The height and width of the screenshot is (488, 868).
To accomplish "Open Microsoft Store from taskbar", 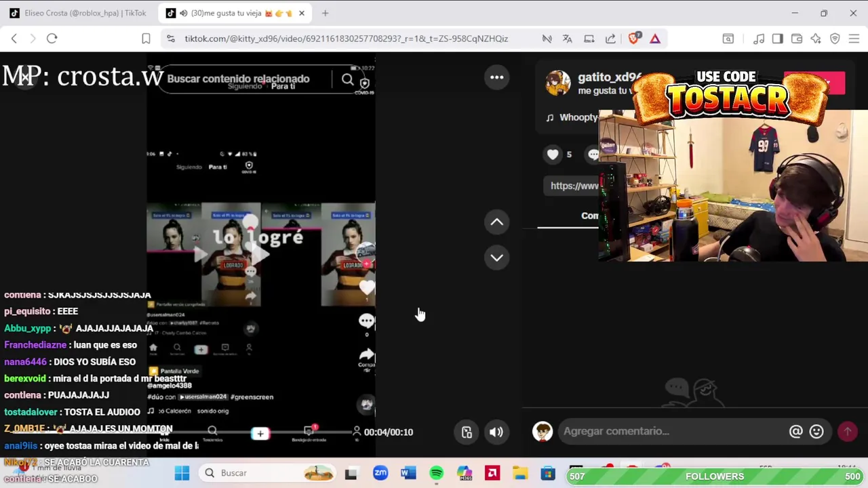I will point(548,473).
